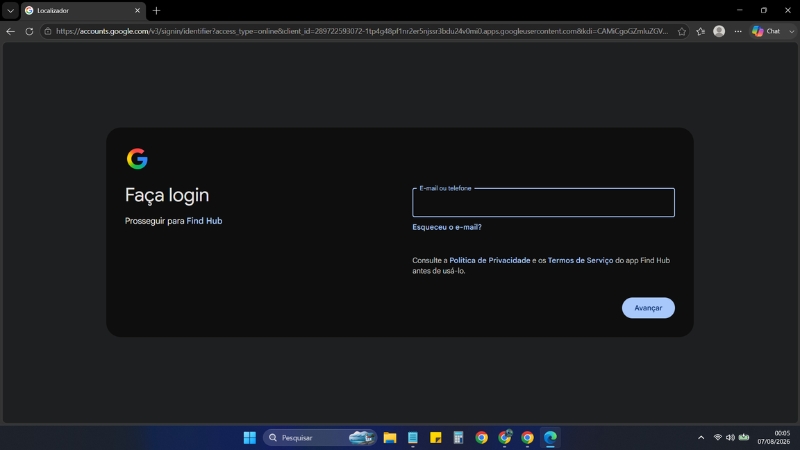The width and height of the screenshot is (800, 450).
Task: Reload the page with the refresh icon
Action: (29, 31)
